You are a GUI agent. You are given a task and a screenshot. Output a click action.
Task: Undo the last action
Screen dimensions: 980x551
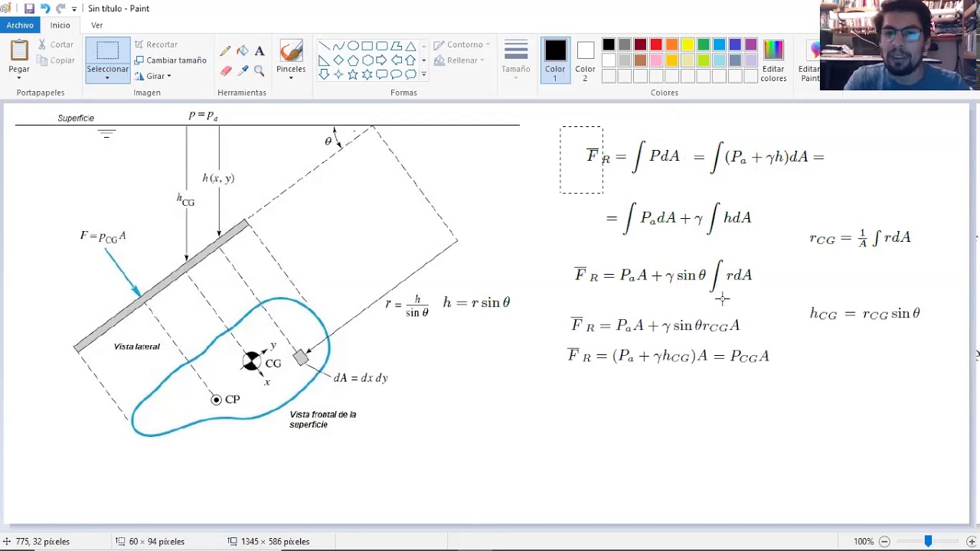click(45, 8)
